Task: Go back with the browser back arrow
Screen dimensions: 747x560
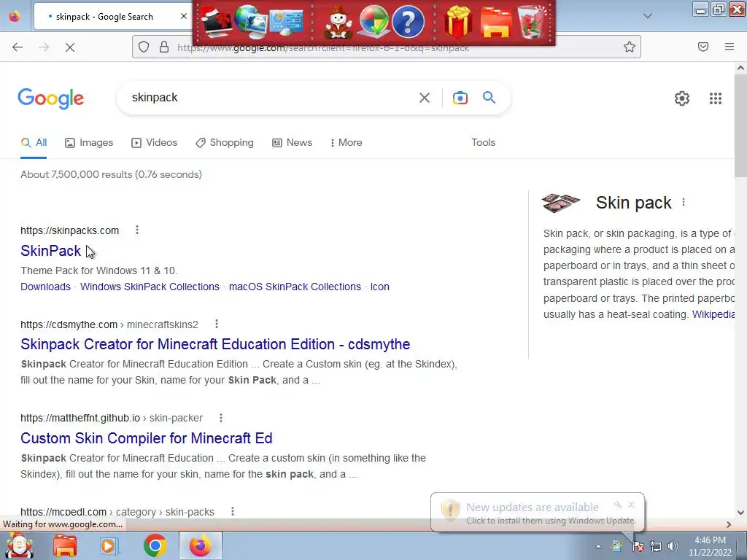Action: click(18, 47)
